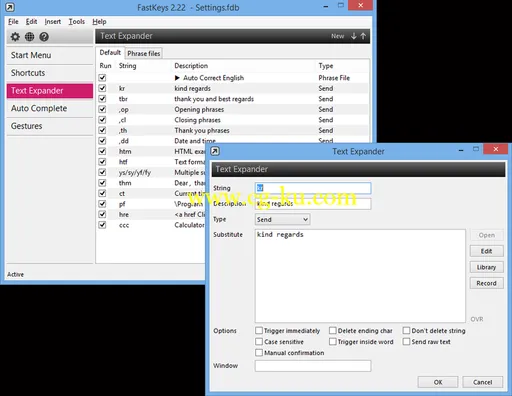512x396 pixels.
Task: Select the Default tab
Action: pyautogui.click(x=110, y=53)
